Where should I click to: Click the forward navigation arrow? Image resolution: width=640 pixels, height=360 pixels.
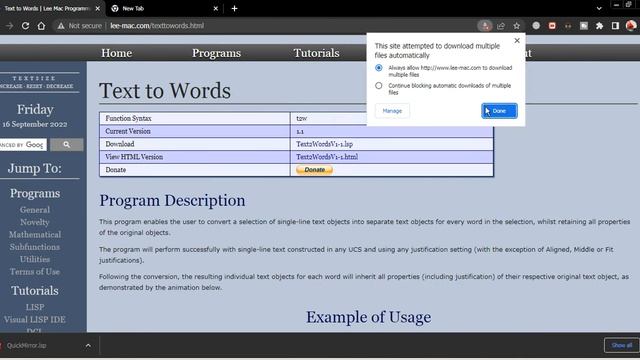pos(9,26)
